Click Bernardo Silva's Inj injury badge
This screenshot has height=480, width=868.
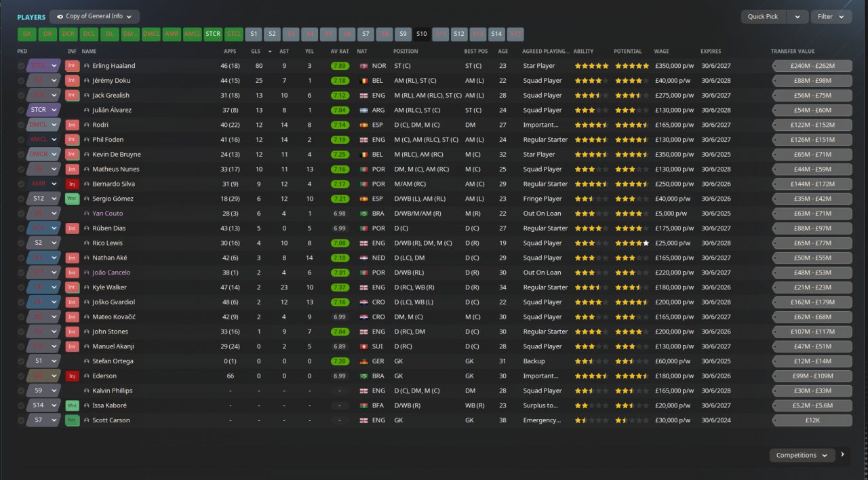coord(72,184)
